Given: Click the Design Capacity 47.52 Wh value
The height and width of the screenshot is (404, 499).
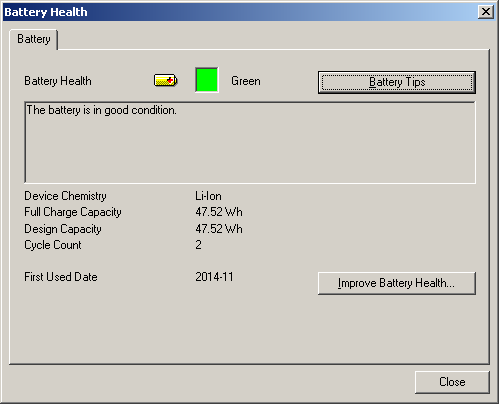Looking at the screenshot, I should click(219, 229).
